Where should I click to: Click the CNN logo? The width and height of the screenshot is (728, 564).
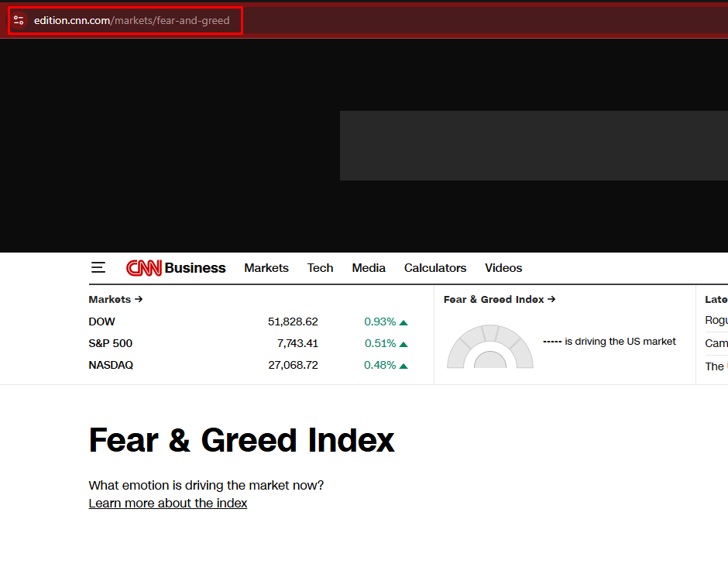[x=144, y=268]
